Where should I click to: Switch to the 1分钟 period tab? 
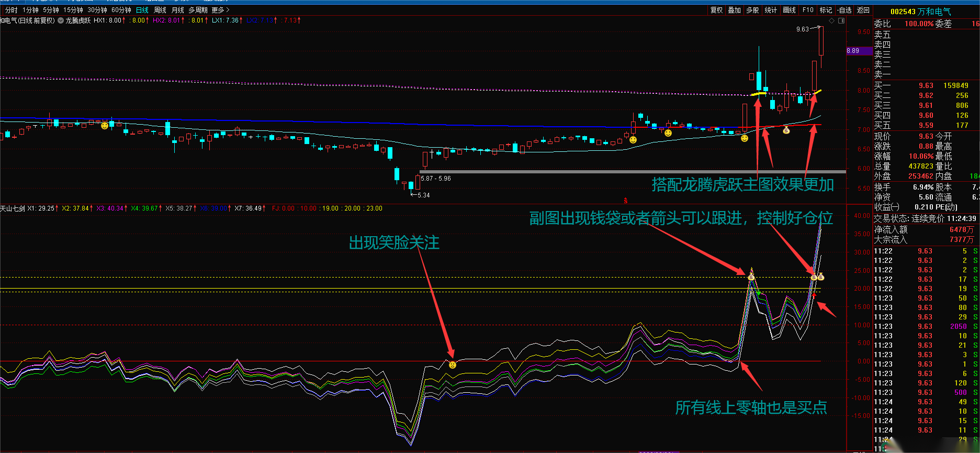(x=30, y=10)
